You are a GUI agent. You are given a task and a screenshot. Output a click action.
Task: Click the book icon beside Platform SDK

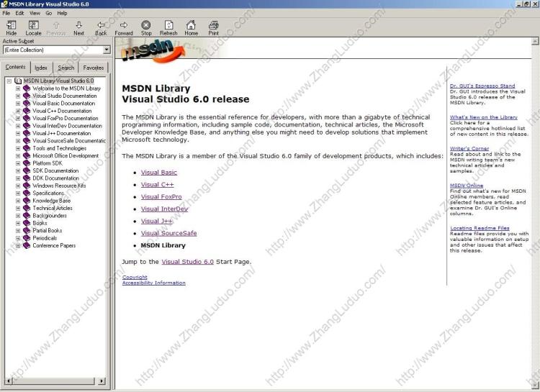(x=27, y=163)
